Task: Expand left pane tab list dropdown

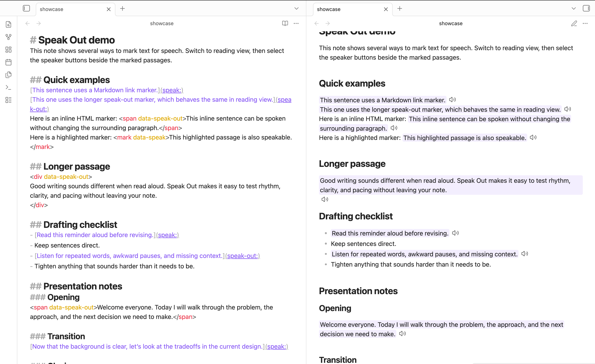Action: coord(297,9)
